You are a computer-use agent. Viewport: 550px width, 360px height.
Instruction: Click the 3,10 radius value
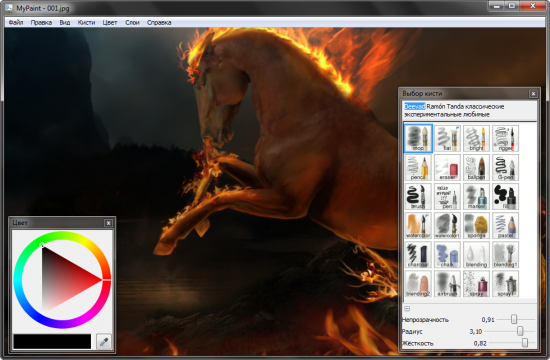coord(476,331)
